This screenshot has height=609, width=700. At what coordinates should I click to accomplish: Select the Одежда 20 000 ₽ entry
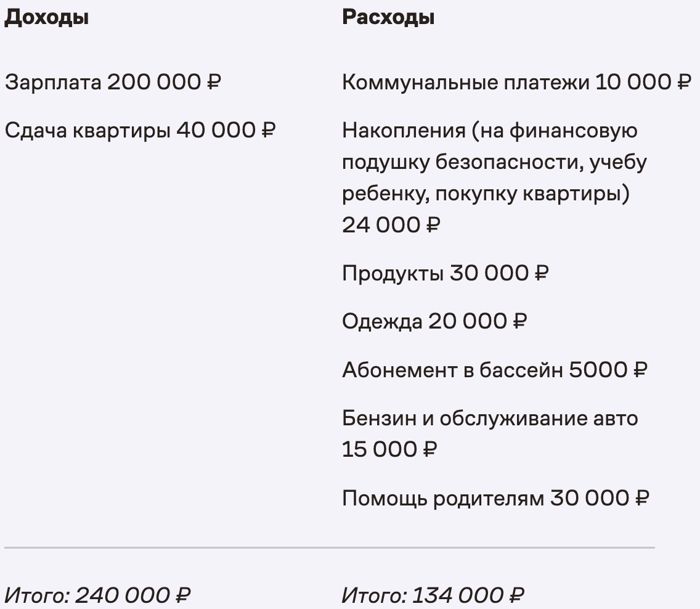(x=435, y=321)
